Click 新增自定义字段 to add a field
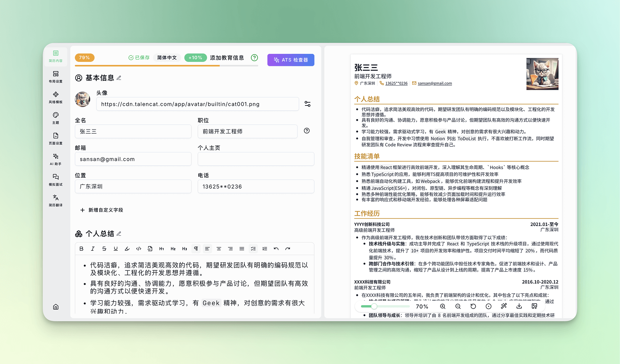The height and width of the screenshot is (364, 620). coord(102,210)
